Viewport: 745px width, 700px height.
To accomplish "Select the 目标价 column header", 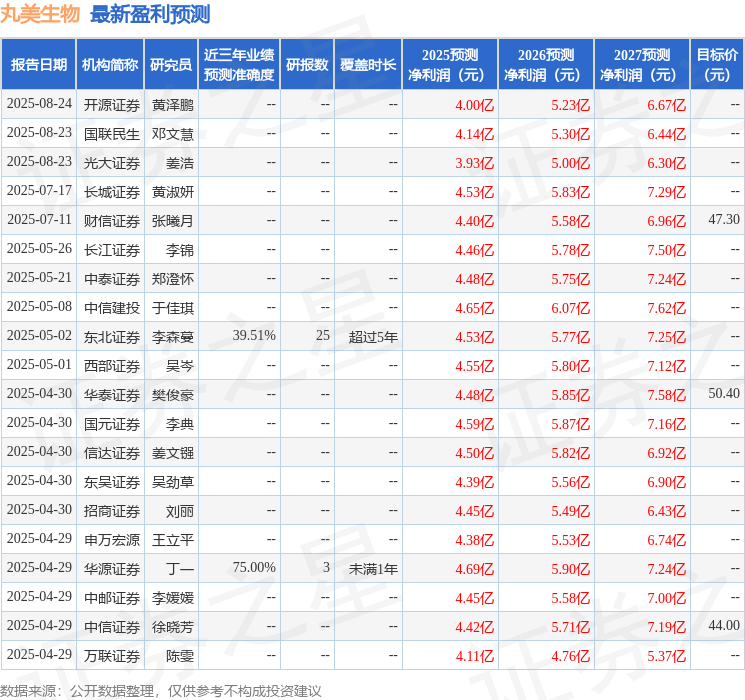I will pyautogui.click(x=717, y=65).
